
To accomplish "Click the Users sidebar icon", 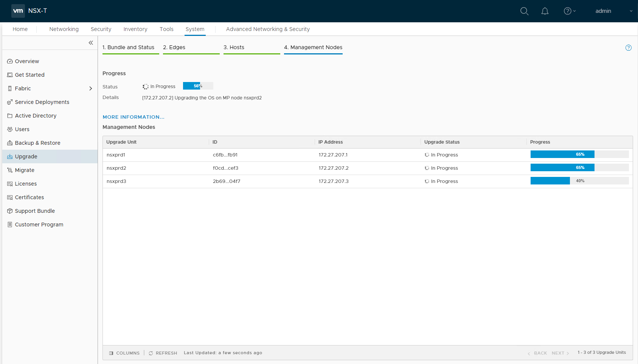I will (10, 129).
